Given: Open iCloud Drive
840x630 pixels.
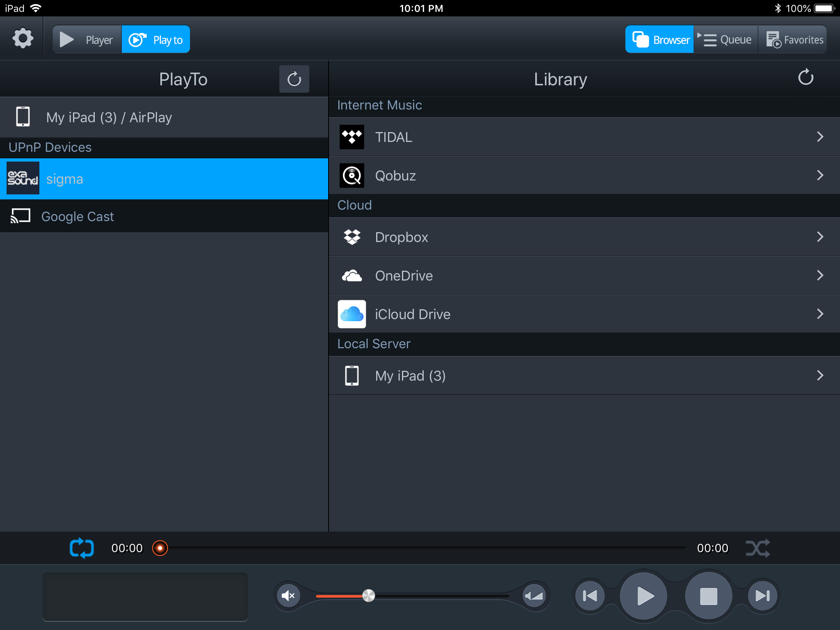Looking at the screenshot, I should point(584,314).
